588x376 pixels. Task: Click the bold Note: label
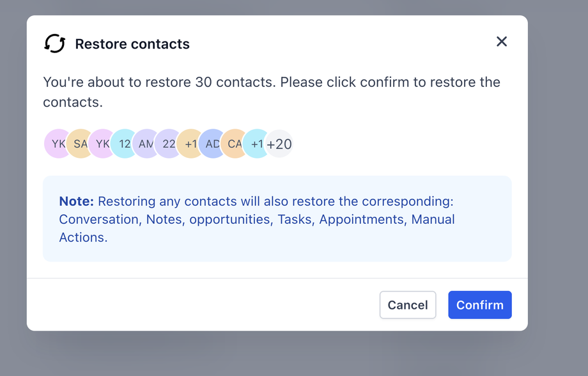tap(76, 201)
